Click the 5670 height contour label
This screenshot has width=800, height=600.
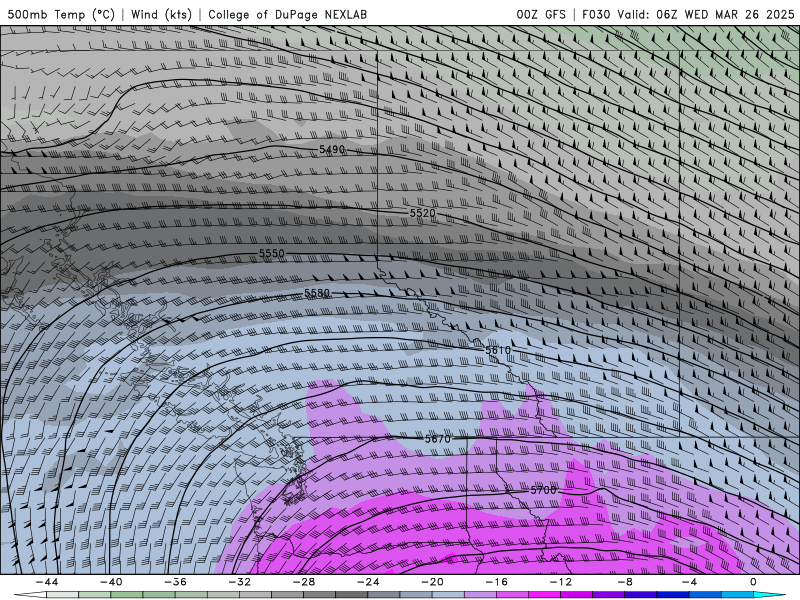click(438, 439)
